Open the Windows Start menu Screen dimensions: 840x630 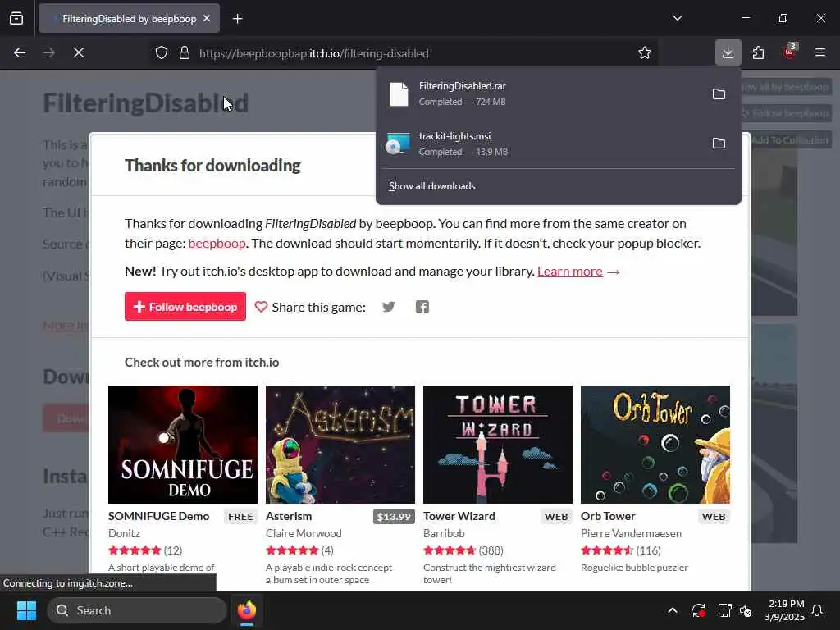click(26, 610)
